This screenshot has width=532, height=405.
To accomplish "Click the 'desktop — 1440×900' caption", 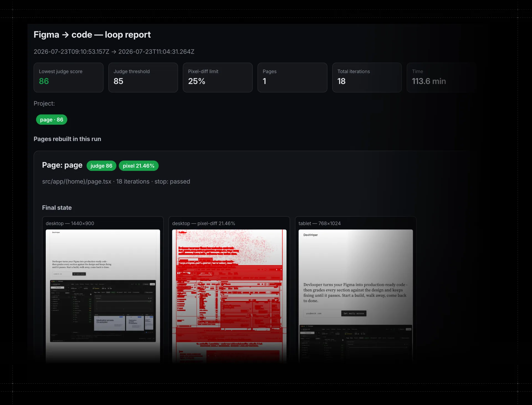I will point(70,223).
